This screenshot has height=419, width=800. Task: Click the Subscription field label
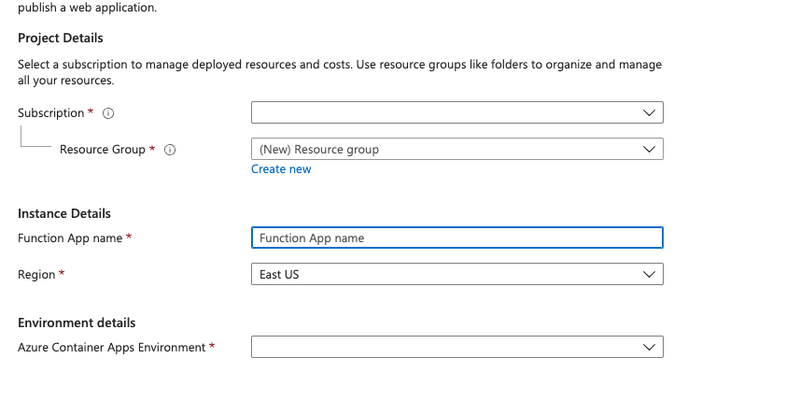51,113
